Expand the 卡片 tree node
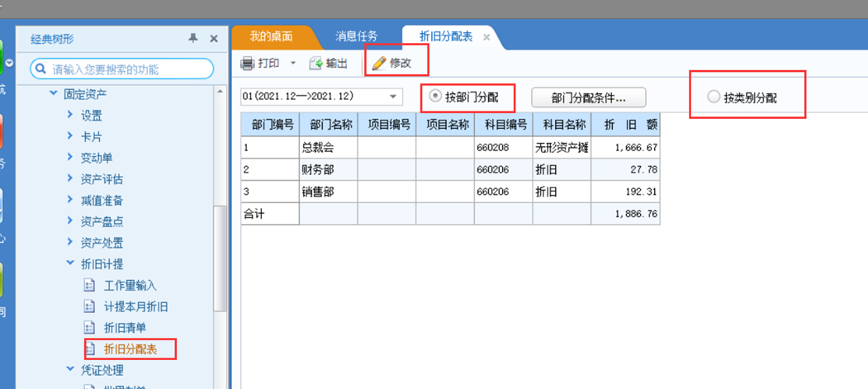 click(x=70, y=136)
